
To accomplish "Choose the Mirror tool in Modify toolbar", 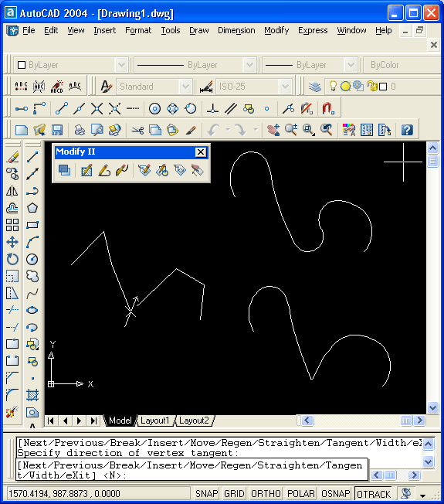I will (12, 191).
